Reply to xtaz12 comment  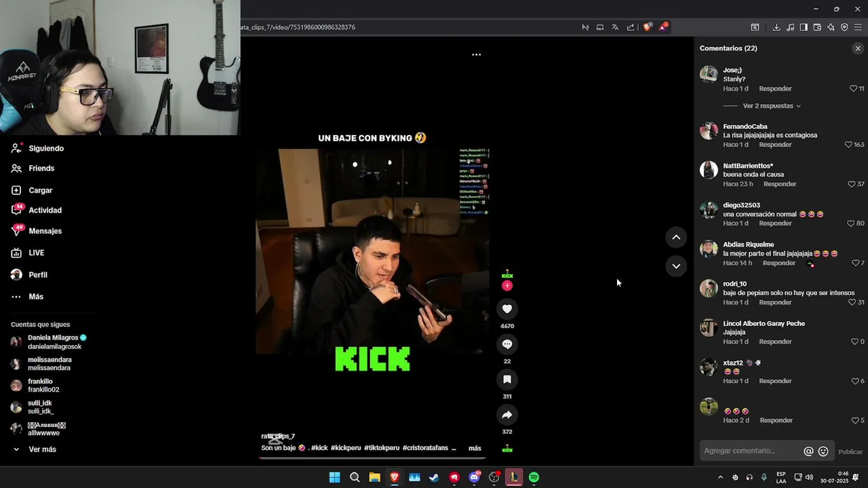click(775, 381)
